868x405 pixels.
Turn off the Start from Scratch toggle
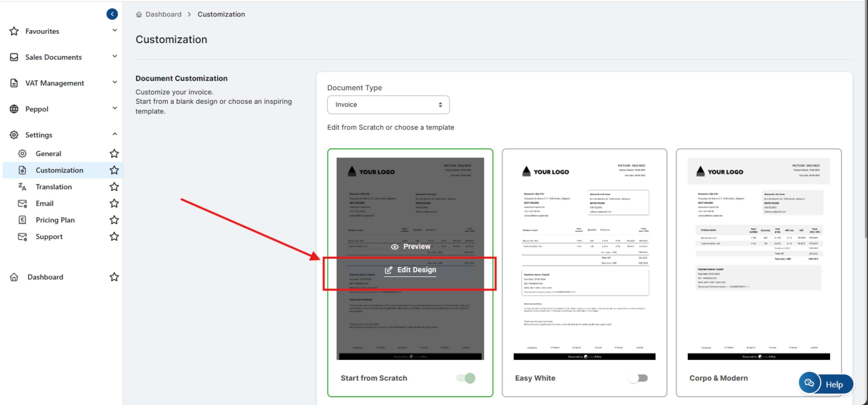466,378
